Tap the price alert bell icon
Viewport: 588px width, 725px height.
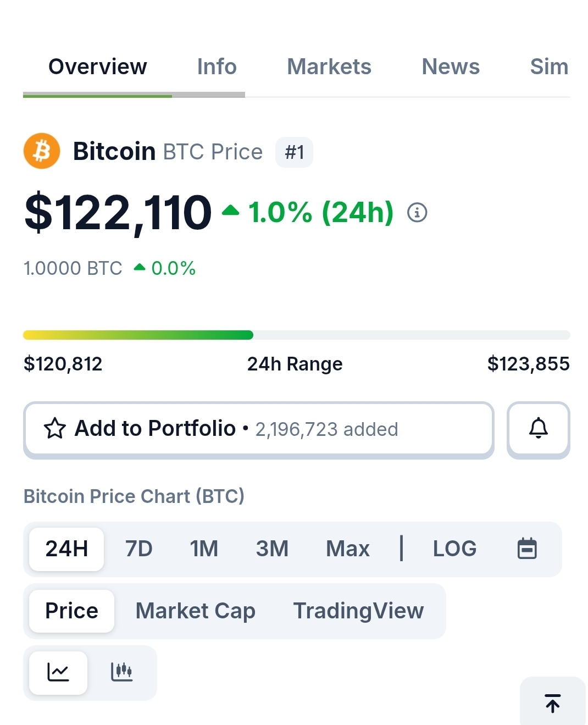[538, 429]
